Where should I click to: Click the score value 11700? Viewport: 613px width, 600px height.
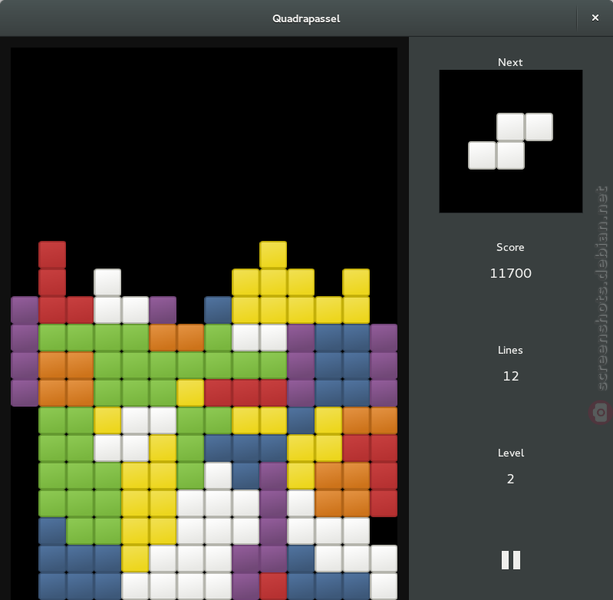click(x=511, y=273)
